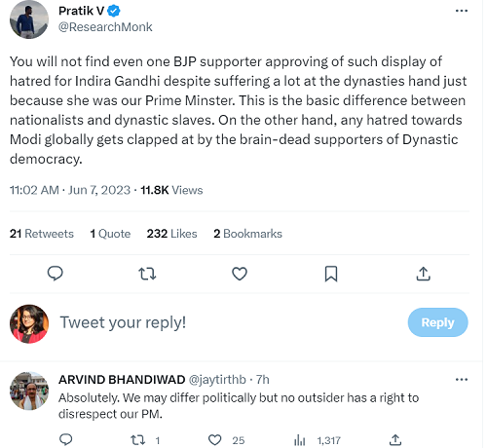This screenshot has height=448, width=487.
Task: Retweet the main tweet via retweet icon
Action: pos(147,274)
